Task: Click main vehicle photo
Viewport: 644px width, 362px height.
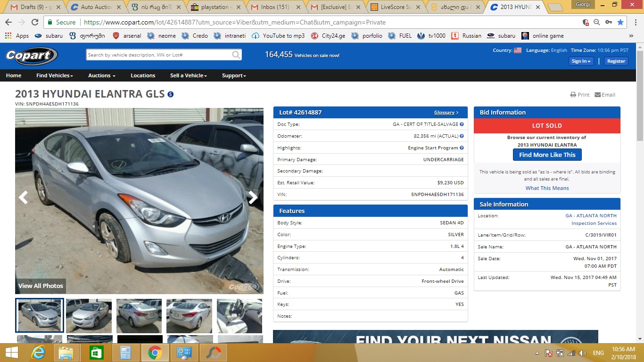Action: point(139,201)
